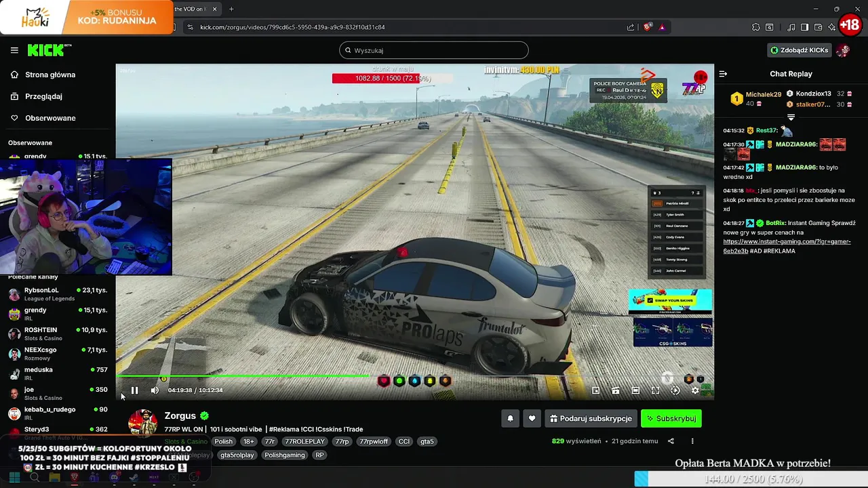Open meduska recommended channel

(x=58, y=373)
